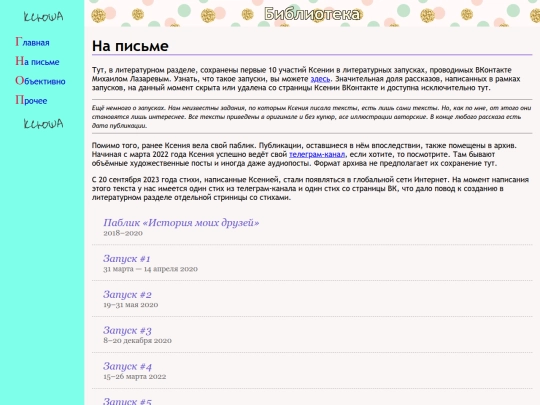Click the lower KLHOWA handwritten logo
Image resolution: width=540 pixels, height=405 pixels.
(43, 124)
